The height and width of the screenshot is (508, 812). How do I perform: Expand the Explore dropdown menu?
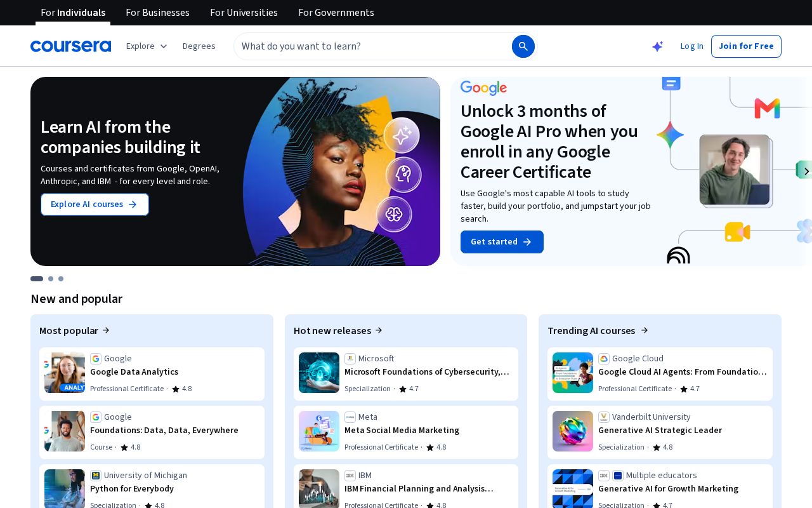147,46
